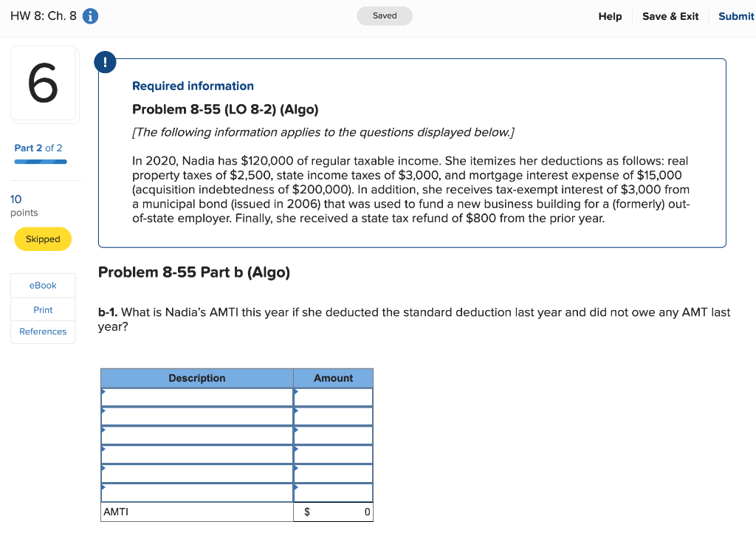
Task: Click the Part 2 of 2 progress bar
Action: pyautogui.click(x=41, y=162)
